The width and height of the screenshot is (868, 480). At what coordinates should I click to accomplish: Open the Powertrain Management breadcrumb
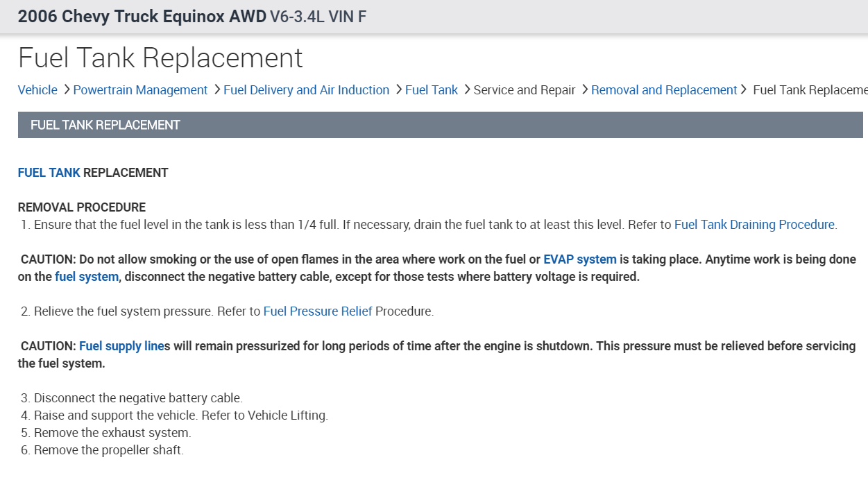(140, 90)
